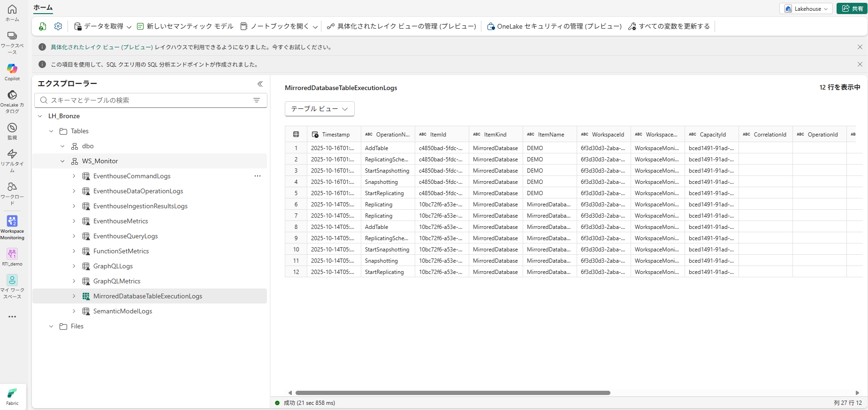This screenshot has width=868, height=410.
Task: Select EventhouseIngestionResultsLogs table
Action: pos(140,206)
